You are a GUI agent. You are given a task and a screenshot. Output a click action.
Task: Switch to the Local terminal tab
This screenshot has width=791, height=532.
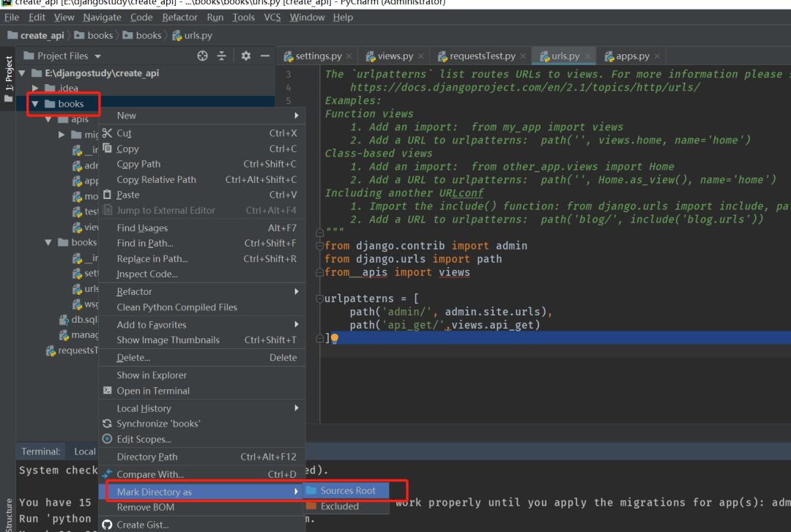[x=85, y=452]
